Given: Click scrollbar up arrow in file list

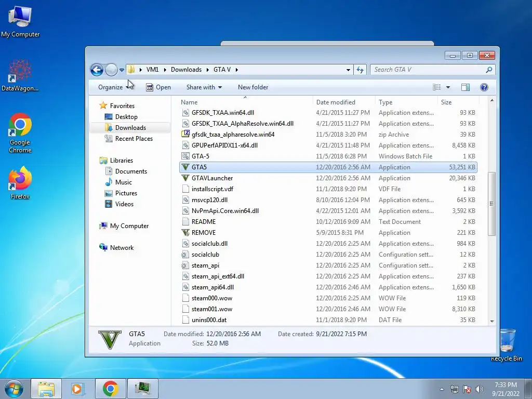Looking at the screenshot, I should click(492, 101).
